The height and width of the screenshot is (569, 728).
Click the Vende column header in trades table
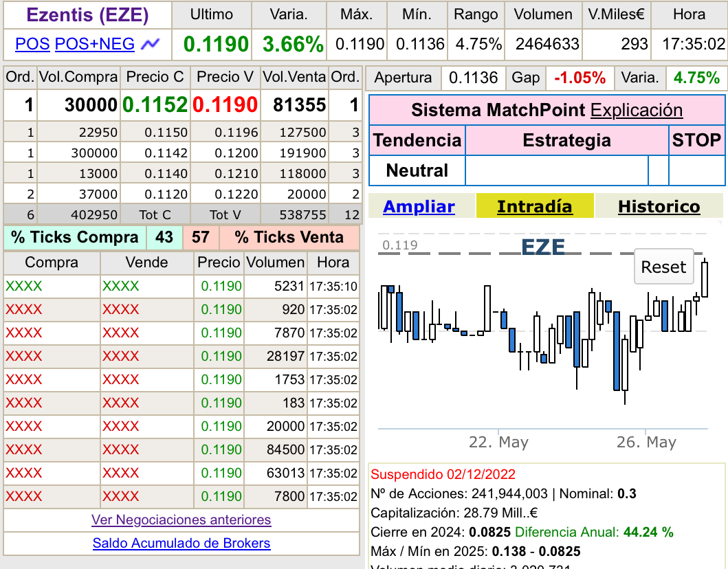(x=146, y=263)
